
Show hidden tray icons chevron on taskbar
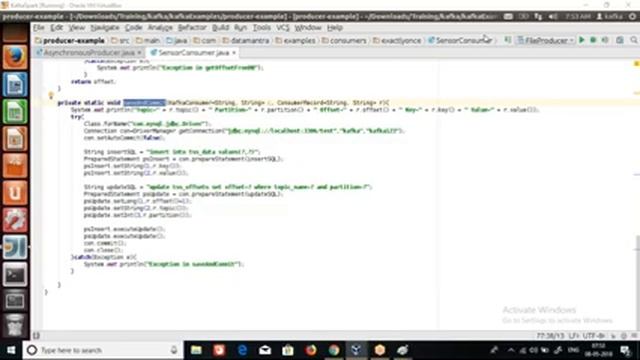click(511, 350)
